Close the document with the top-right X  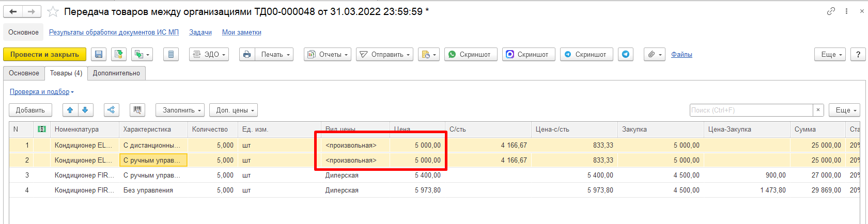(862, 11)
